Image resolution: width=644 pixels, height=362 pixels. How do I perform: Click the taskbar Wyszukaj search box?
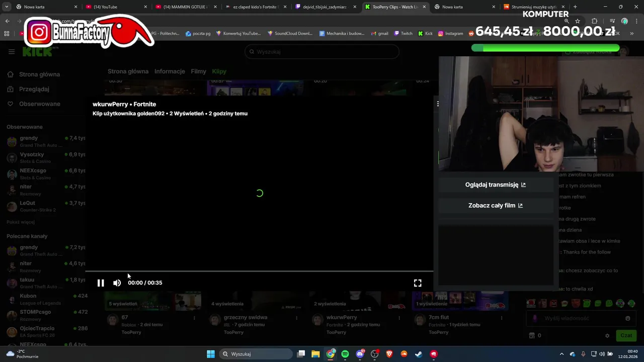coord(257,354)
